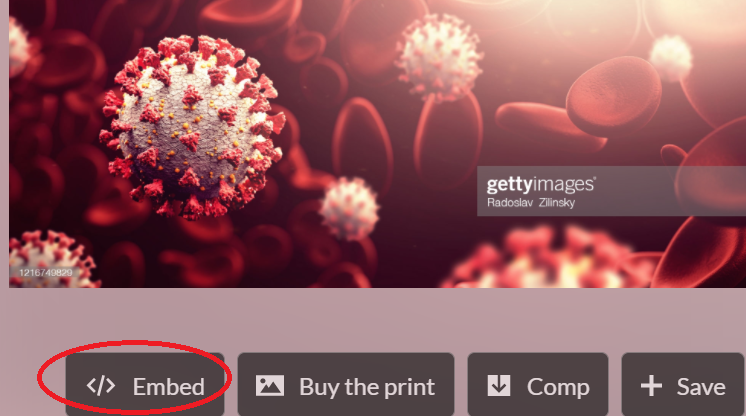Download a Comp via its label

[558, 387]
